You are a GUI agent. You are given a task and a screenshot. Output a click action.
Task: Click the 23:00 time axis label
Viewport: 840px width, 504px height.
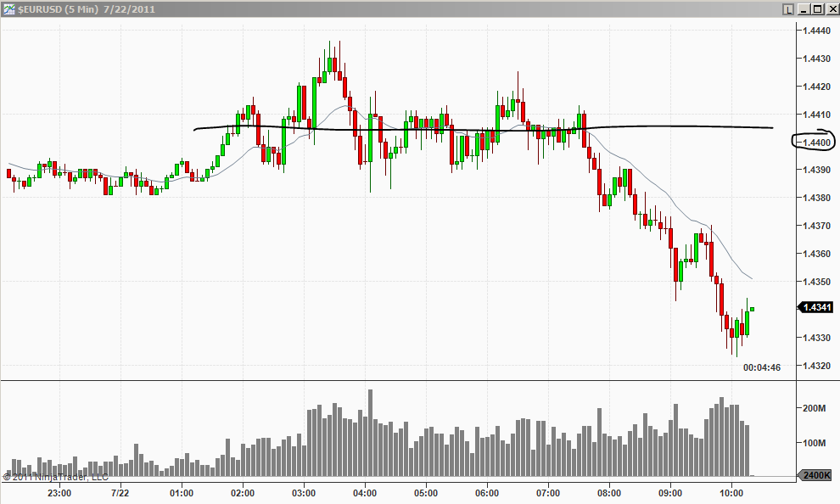(x=59, y=493)
